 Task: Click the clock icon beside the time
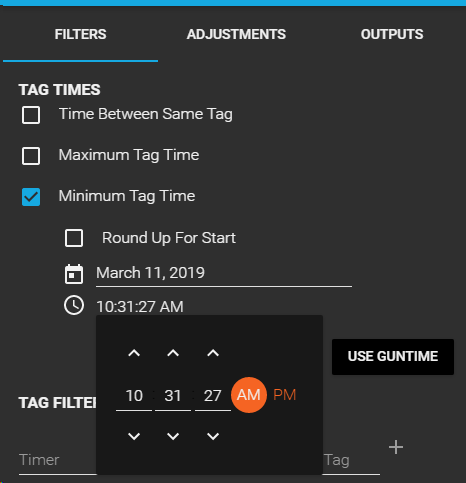74,305
